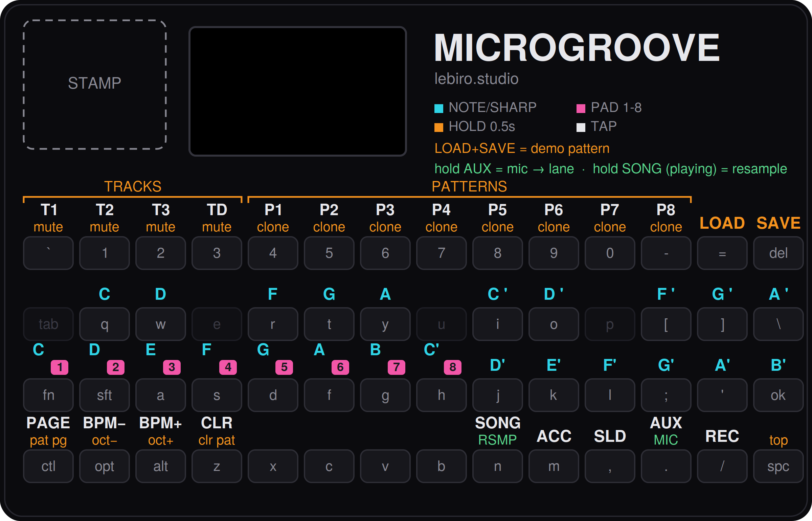Trigger pad 6 note A on f key
812x521 pixels.
(x=329, y=395)
